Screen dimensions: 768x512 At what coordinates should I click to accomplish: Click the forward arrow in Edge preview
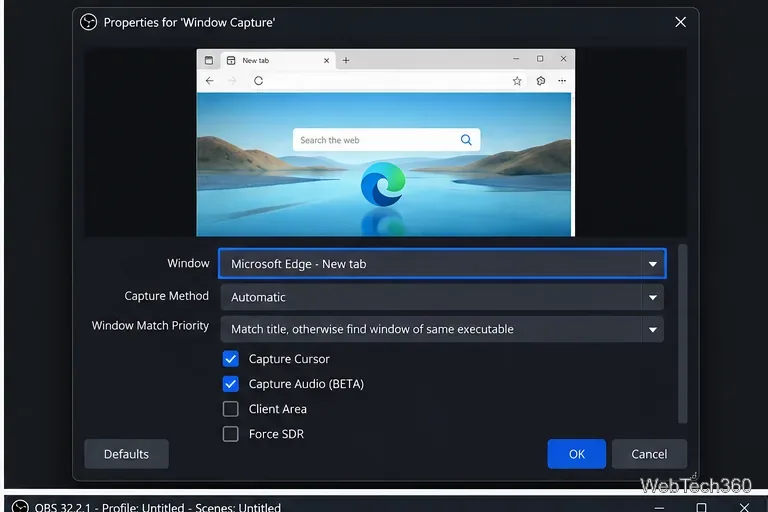[x=232, y=81]
